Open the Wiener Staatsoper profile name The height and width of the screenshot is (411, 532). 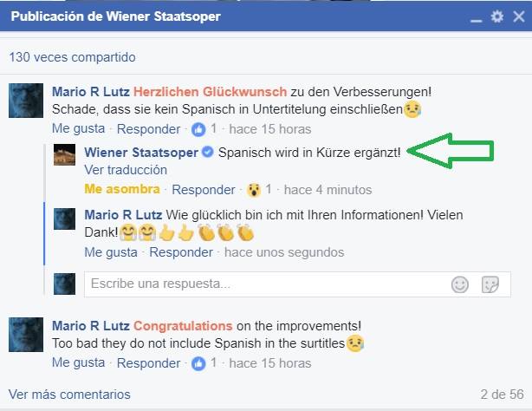[141, 152]
